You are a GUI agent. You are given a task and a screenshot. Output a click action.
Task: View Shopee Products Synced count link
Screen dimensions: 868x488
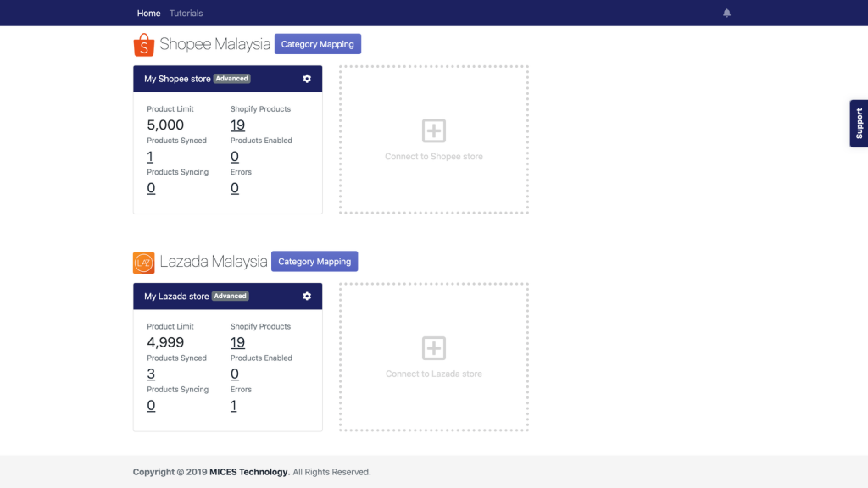tap(150, 157)
